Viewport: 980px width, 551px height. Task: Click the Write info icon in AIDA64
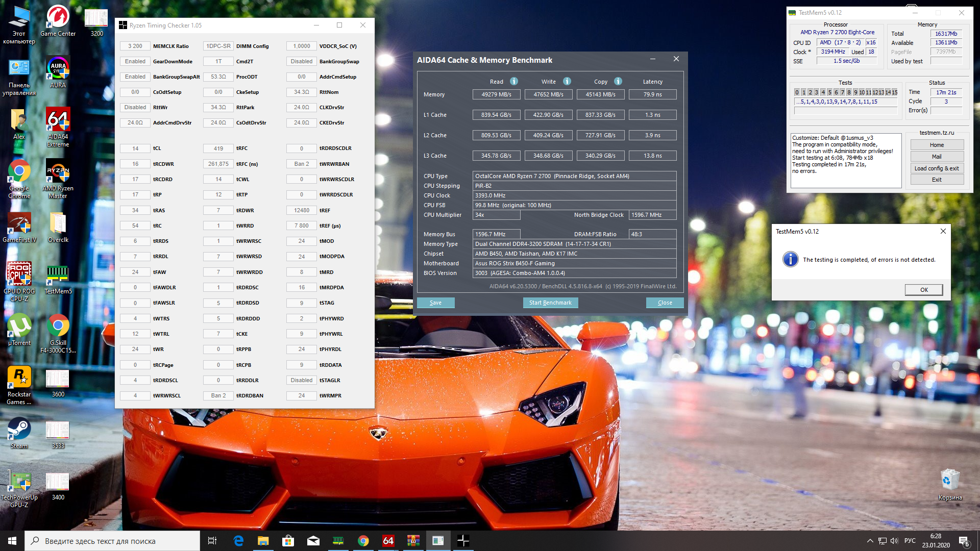pyautogui.click(x=567, y=82)
